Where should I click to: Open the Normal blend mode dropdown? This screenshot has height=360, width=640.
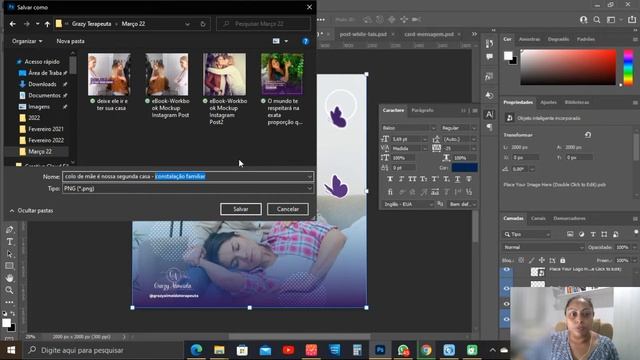[x=543, y=247]
